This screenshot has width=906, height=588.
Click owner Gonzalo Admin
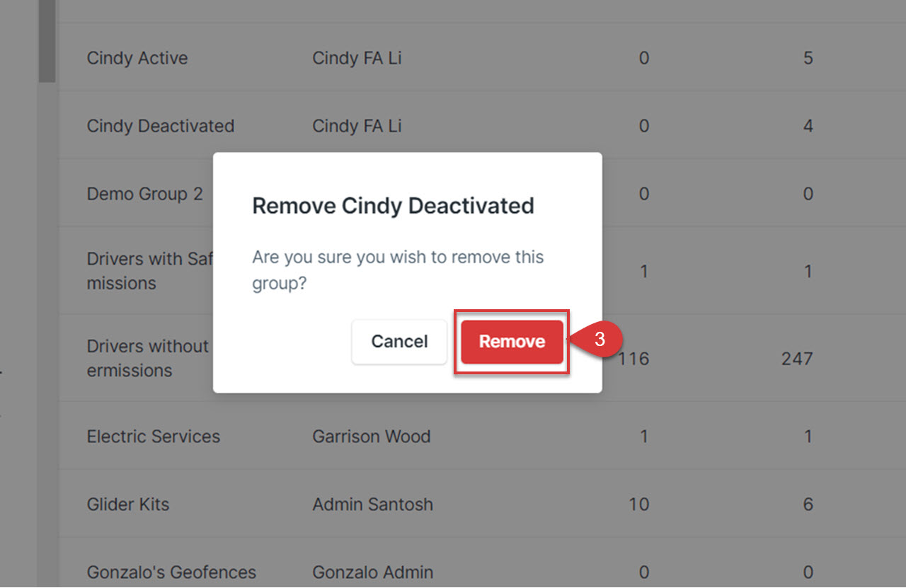click(x=372, y=572)
